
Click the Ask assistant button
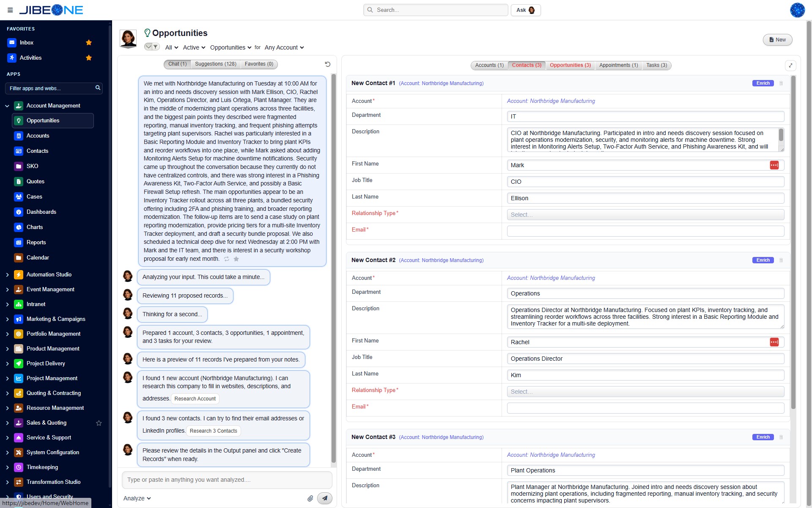(x=526, y=10)
